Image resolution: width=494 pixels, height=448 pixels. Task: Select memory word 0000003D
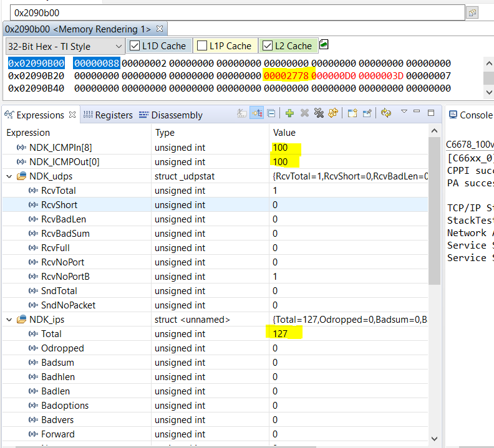click(381, 76)
